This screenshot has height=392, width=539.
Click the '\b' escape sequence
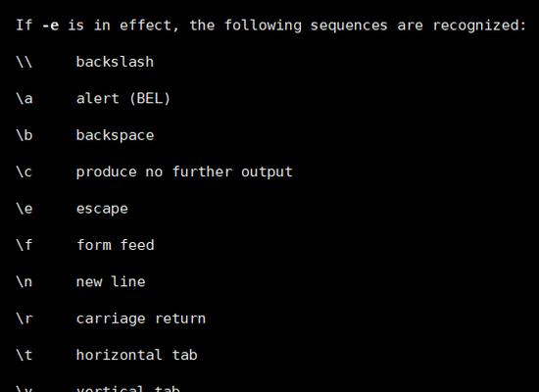pos(24,135)
